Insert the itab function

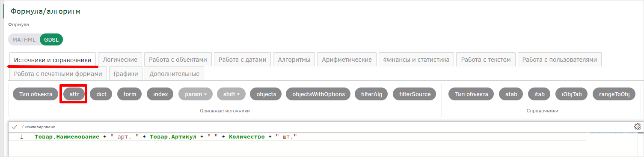[x=539, y=94]
